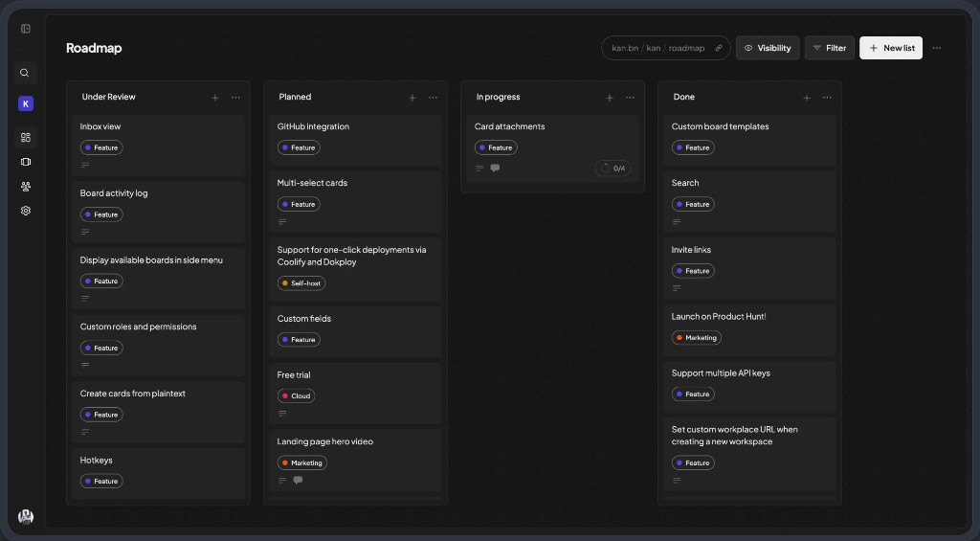Image resolution: width=980 pixels, height=541 pixels.
Task: Add a card to Planned list
Action: click(412, 98)
